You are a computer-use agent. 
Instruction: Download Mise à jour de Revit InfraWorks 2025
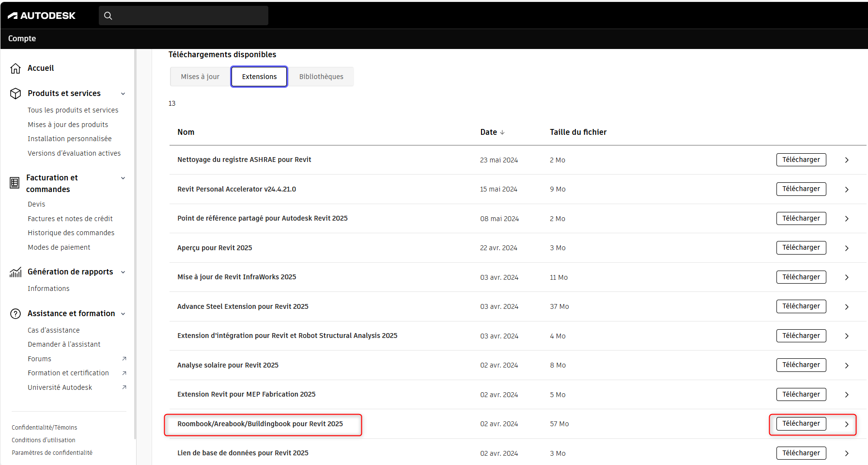(x=801, y=277)
